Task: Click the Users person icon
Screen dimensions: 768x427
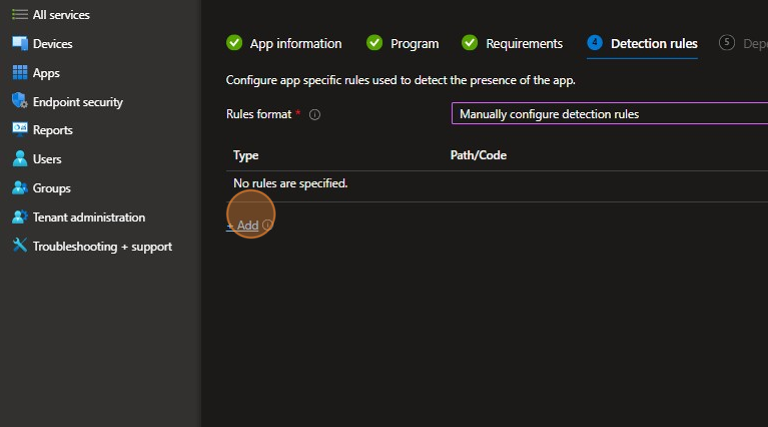Action: click(x=19, y=159)
